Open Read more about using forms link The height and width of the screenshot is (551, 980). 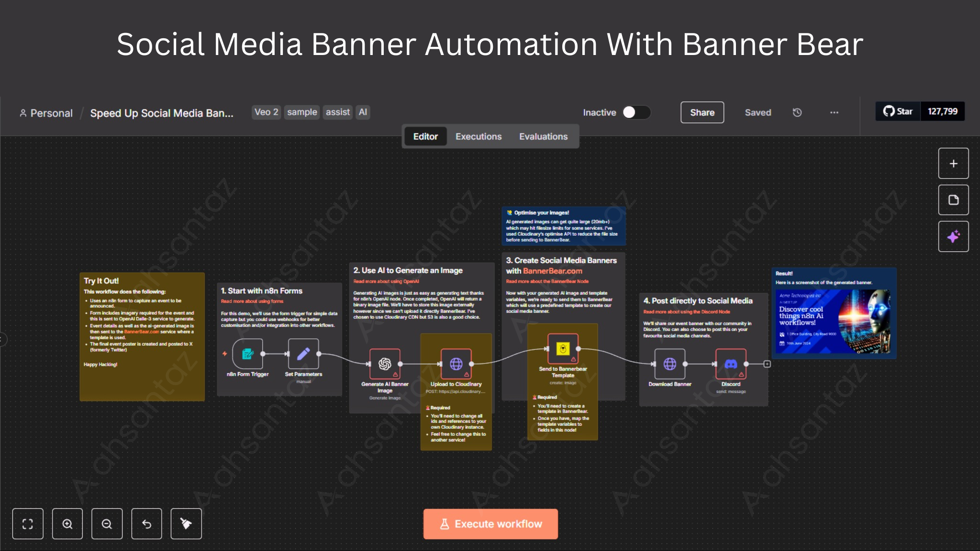click(x=252, y=301)
